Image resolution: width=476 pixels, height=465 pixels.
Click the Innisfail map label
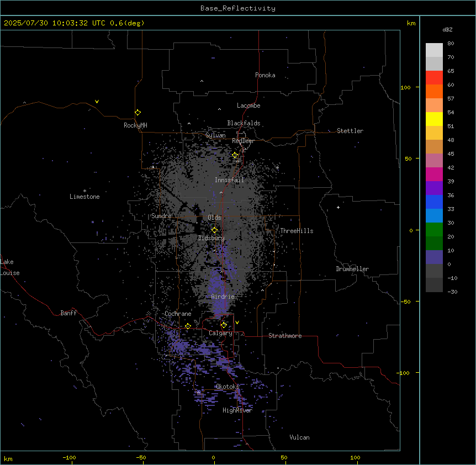tap(230, 180)
